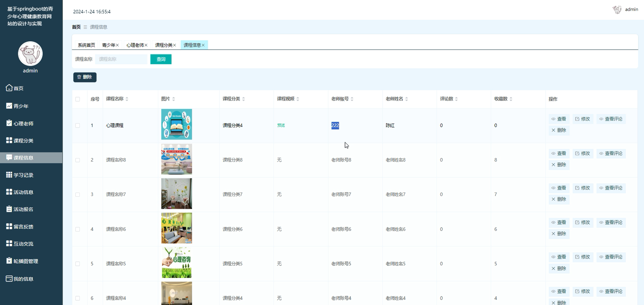Click the clipboard icon beside 心理老师
The image size is (644, 305).
[x=9, y=123]
